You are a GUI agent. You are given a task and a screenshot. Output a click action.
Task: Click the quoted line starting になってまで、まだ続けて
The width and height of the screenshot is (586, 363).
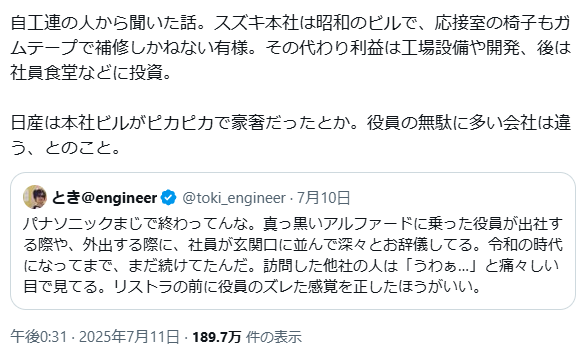tap(291, 265)
